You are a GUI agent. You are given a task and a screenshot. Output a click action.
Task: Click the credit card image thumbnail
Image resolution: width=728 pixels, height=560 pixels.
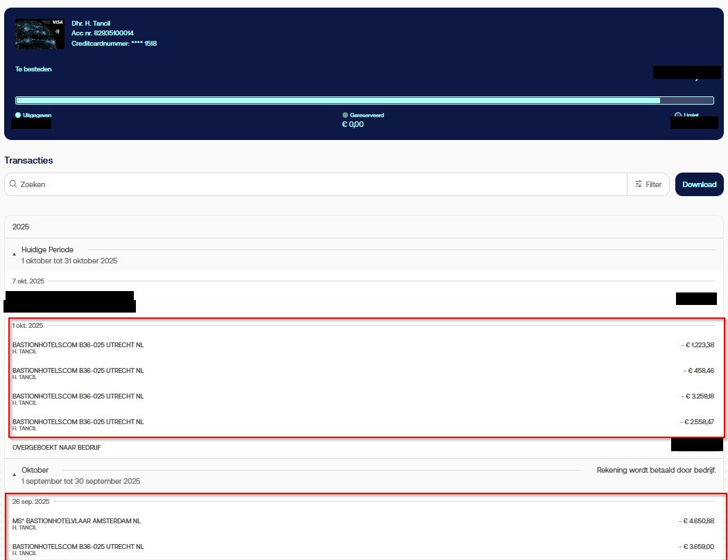(x=40, y=34)
